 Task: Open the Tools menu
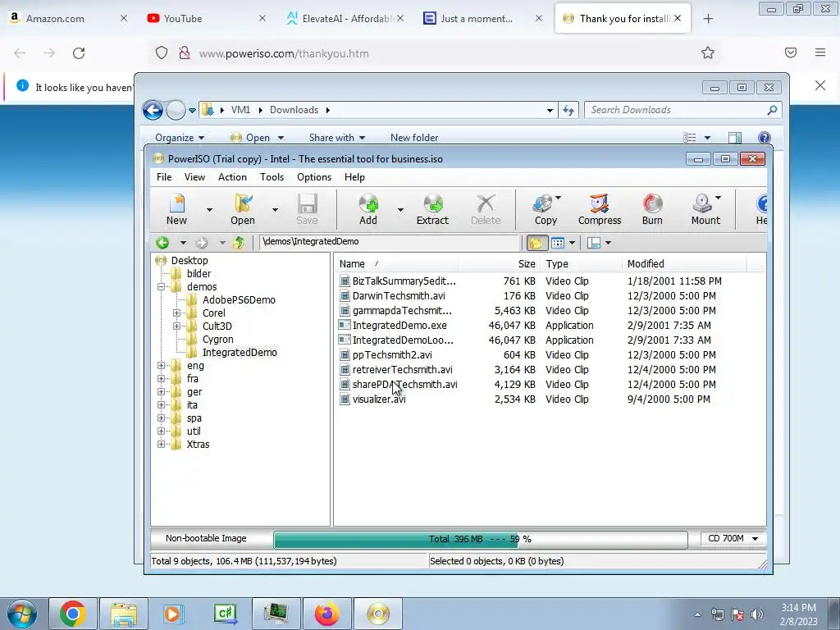coord(272,177)
